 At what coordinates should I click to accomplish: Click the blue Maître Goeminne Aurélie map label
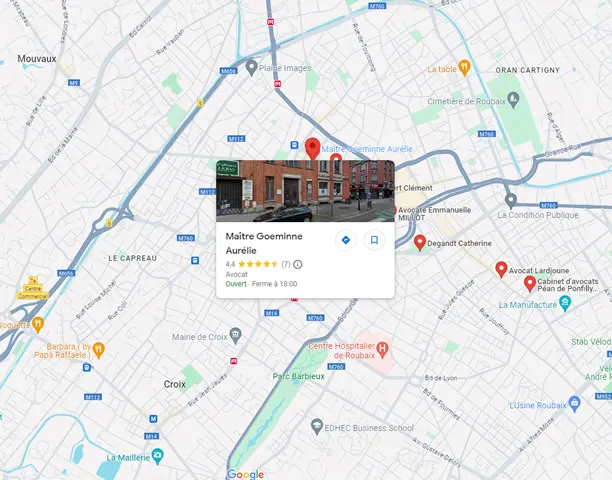click(367, 149)
